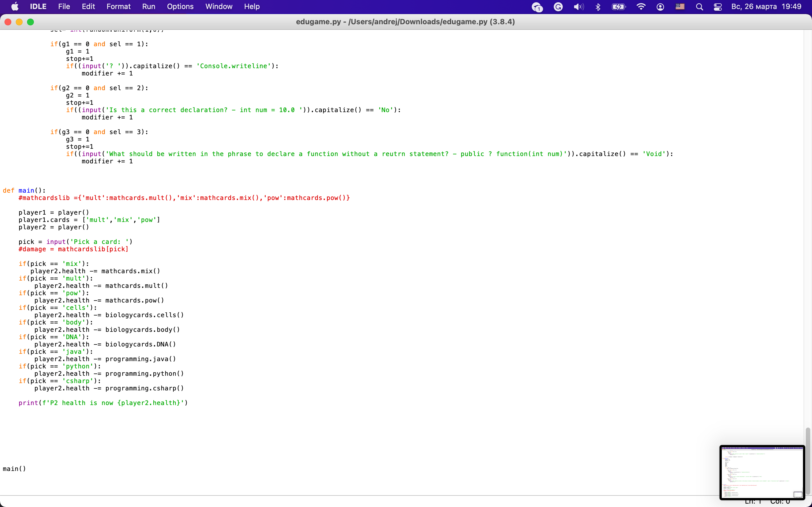Screen dimensions: 812x507
Task: Click the user account icon
Action: (660, 7)
